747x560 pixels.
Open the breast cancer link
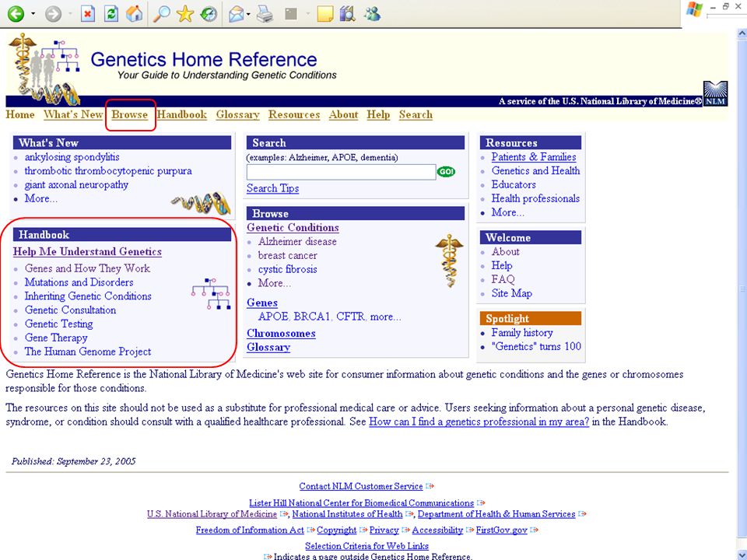287,255
